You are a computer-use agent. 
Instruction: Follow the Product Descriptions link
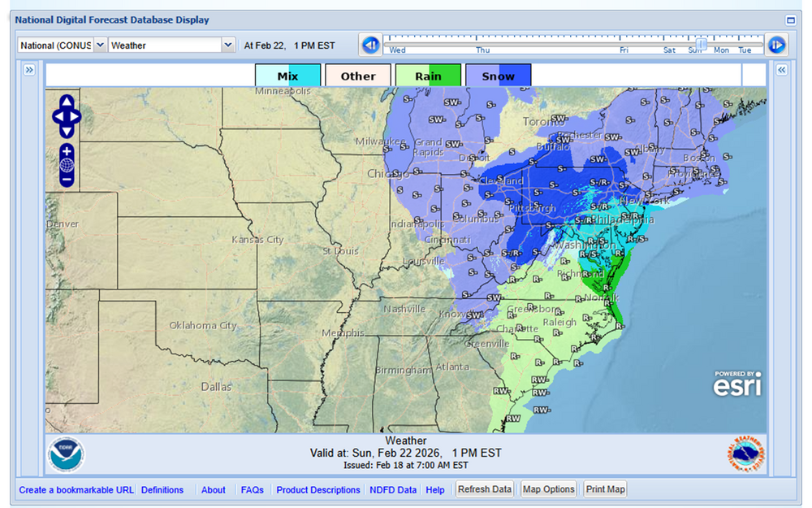click(x=317, y=490)
